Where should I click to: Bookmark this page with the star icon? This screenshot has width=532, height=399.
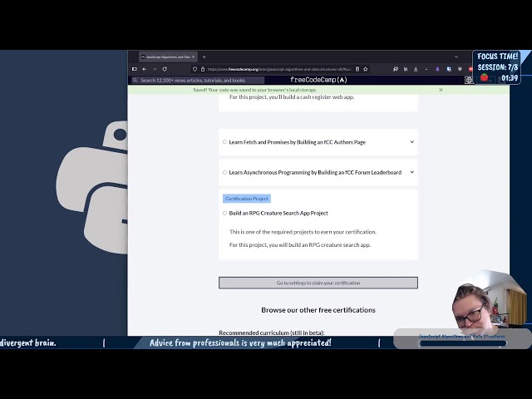(x=366, y=69)
